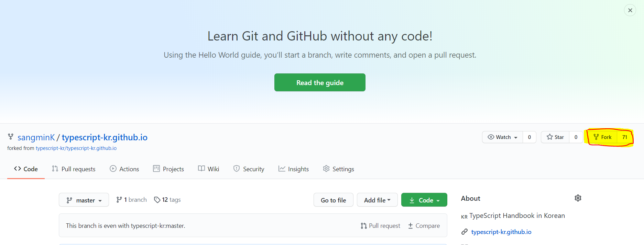This screenshot has width=644, height=245.
Task: Open the Wiki tab
Action: coord(208,169)
